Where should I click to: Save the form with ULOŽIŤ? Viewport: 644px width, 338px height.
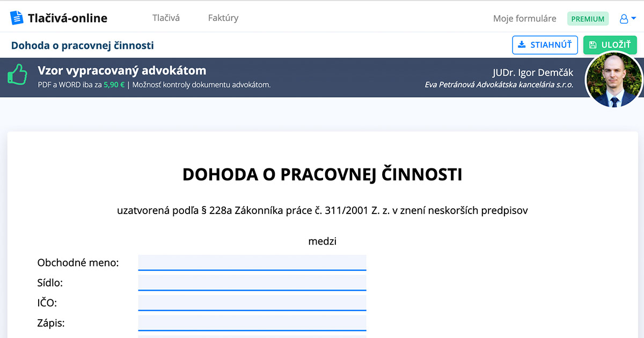pyautogui.click(x=610, y=45)
